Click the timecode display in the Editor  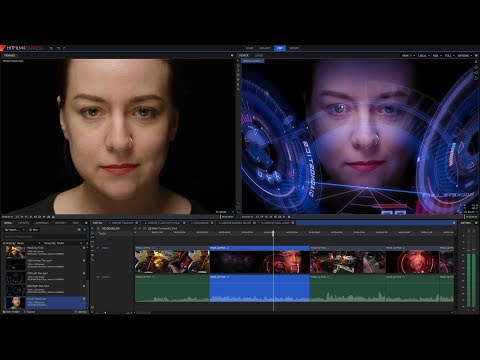(x=111, y=229)
